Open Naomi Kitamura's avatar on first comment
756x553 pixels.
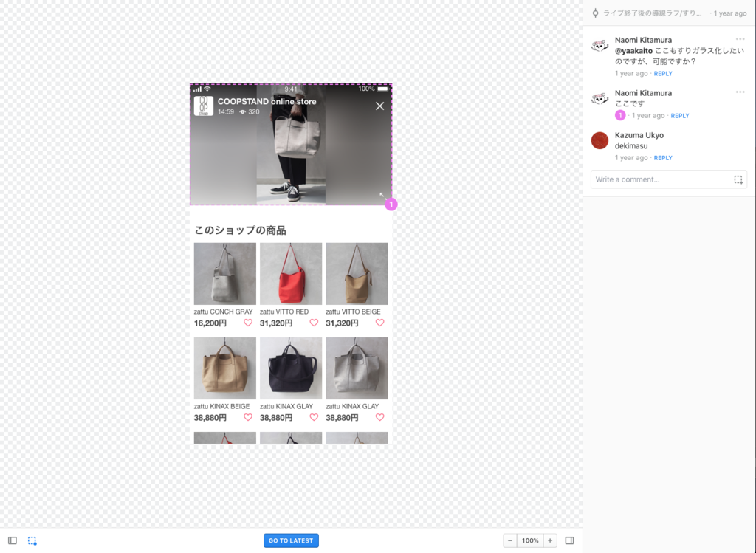click(x=599, y=46)
